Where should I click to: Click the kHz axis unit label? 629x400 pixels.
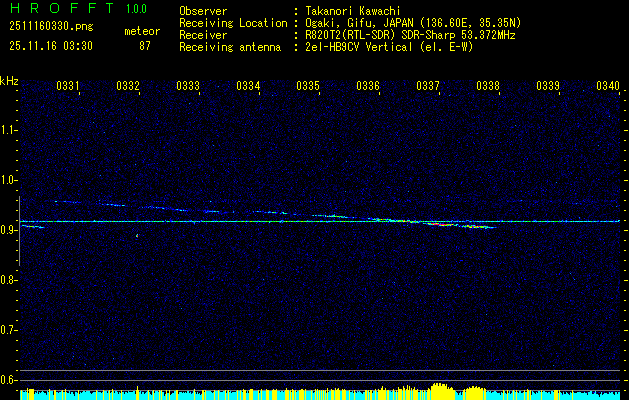pos(9,80)
